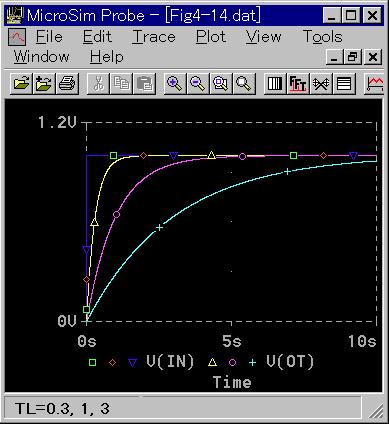Select the V(IN) trace label
The width and height of the screenshot is (389, 424).
coord(170,362)
